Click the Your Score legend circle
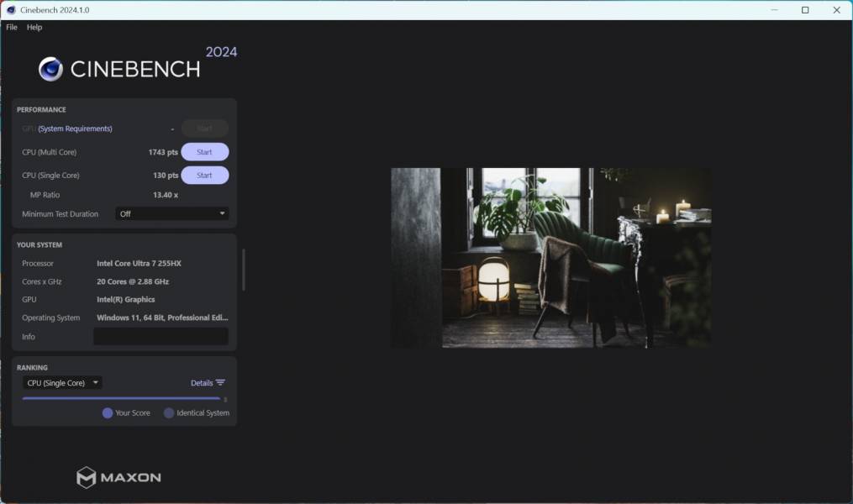This screenshot has height=504, width=853. click(x=108, y=412)
